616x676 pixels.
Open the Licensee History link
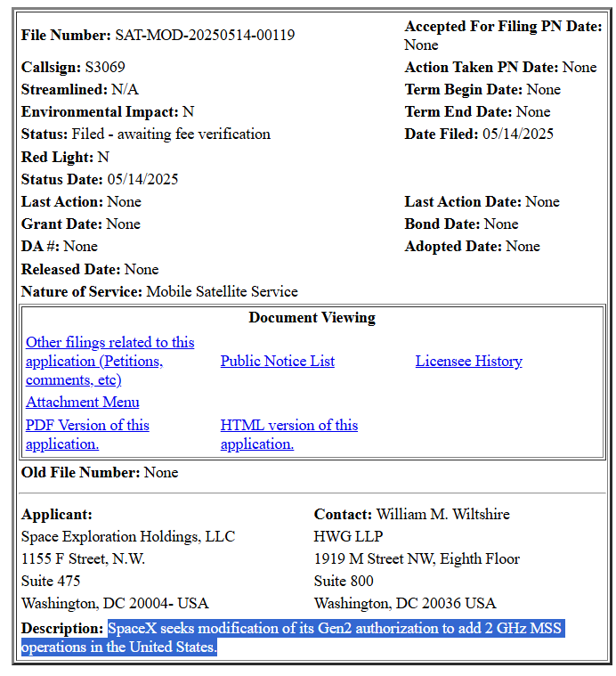(469, 361)
